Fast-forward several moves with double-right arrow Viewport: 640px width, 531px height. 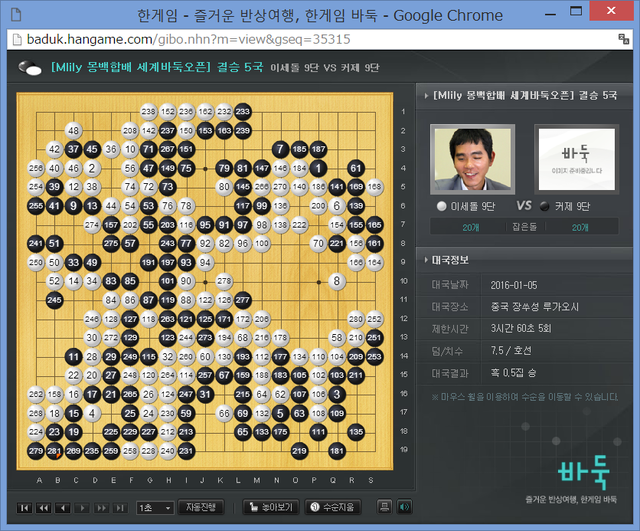pos(101,508)
